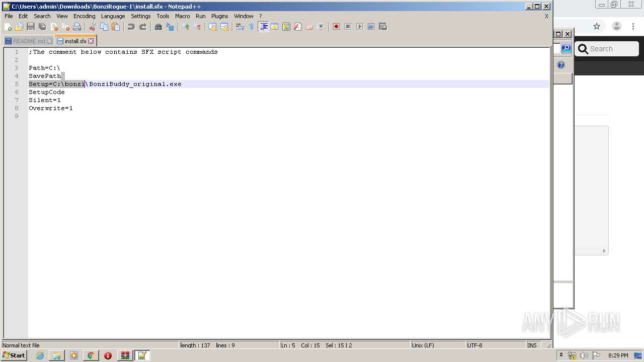This screenshot has width=644, height=362.
Task: Toggle the Monitoring eye icon
Action: [x=321, y=27]
